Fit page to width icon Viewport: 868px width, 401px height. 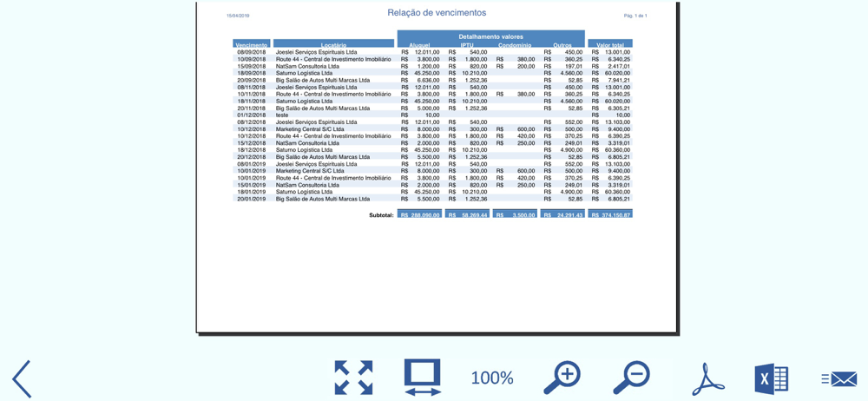[x=423, y=378]
